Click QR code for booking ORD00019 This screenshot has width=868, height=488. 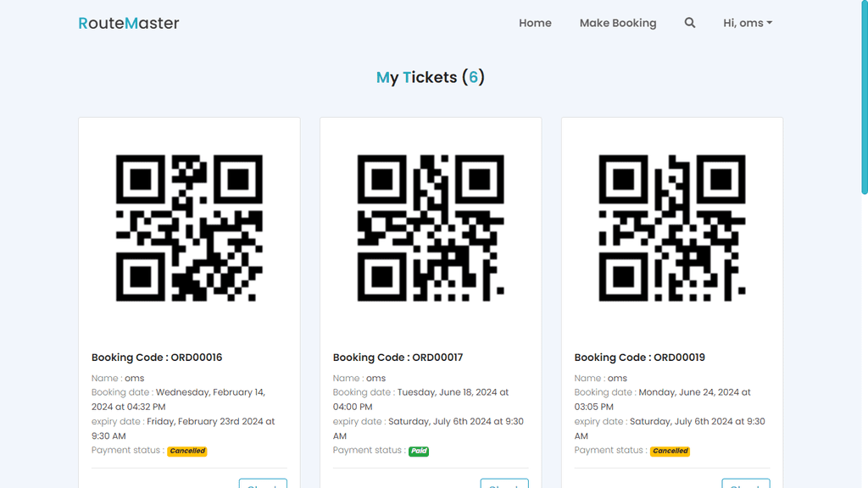coord(672,228)
